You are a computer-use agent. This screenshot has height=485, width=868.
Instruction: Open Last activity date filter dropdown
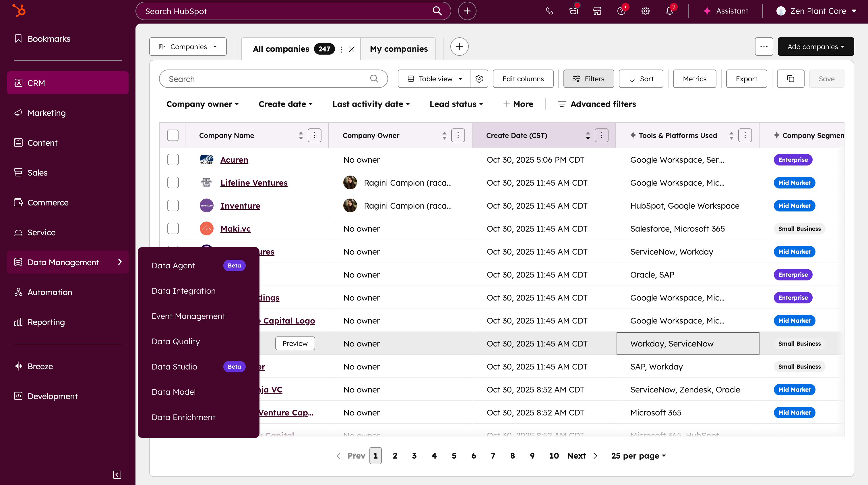tap(371, 104)
